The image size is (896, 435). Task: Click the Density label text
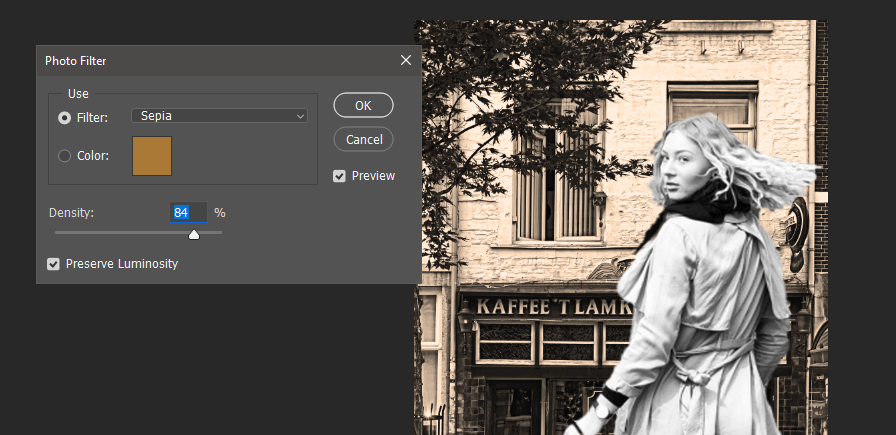(71, 213)
